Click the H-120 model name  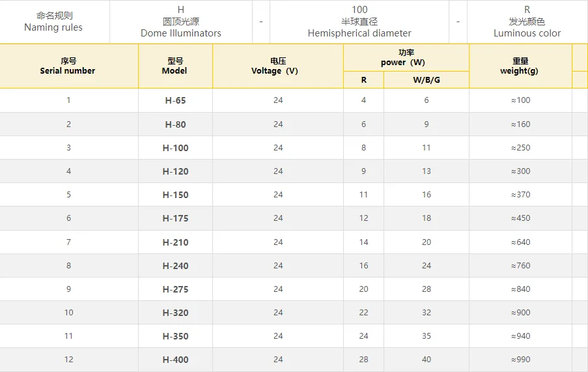coord(175,171)
